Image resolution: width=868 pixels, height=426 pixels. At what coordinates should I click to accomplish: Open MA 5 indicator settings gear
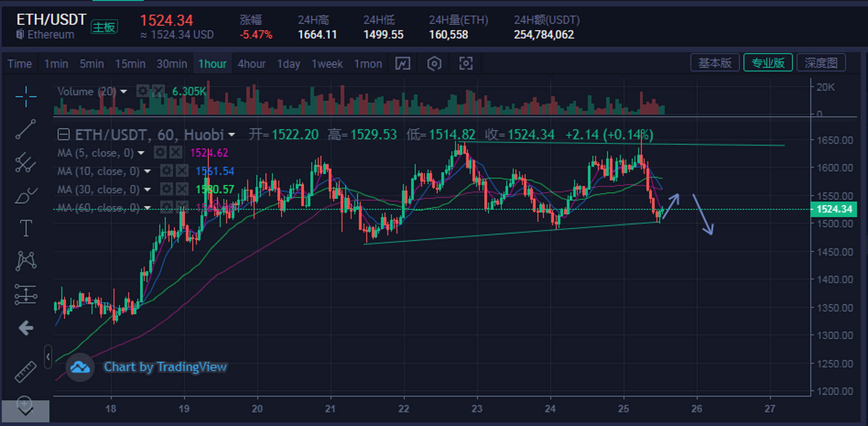click(x=160, y=152)
